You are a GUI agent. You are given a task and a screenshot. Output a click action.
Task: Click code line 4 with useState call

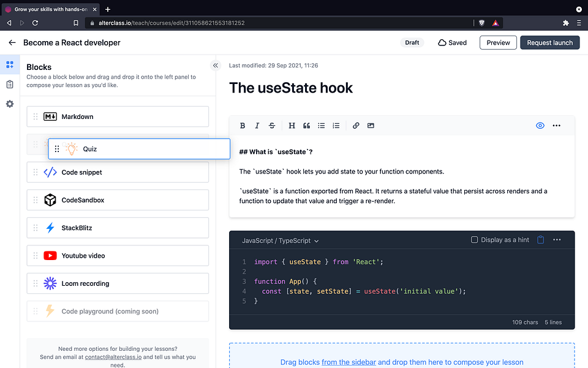[x=364, y=291]
